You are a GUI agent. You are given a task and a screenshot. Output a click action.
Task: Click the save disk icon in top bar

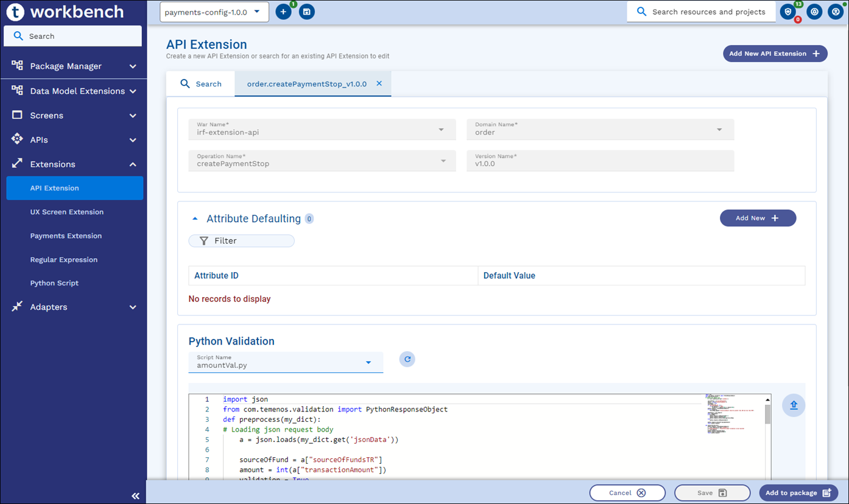(307, 12)
